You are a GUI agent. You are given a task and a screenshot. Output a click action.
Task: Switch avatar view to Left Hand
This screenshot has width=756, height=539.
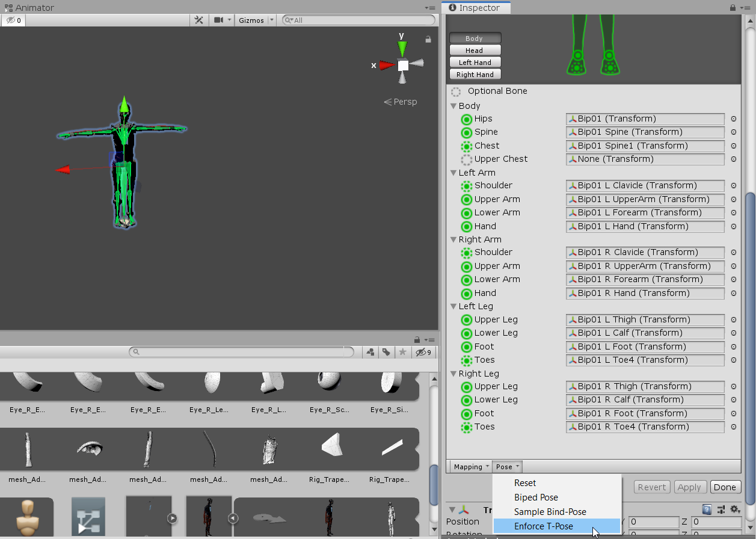[475, 63]
